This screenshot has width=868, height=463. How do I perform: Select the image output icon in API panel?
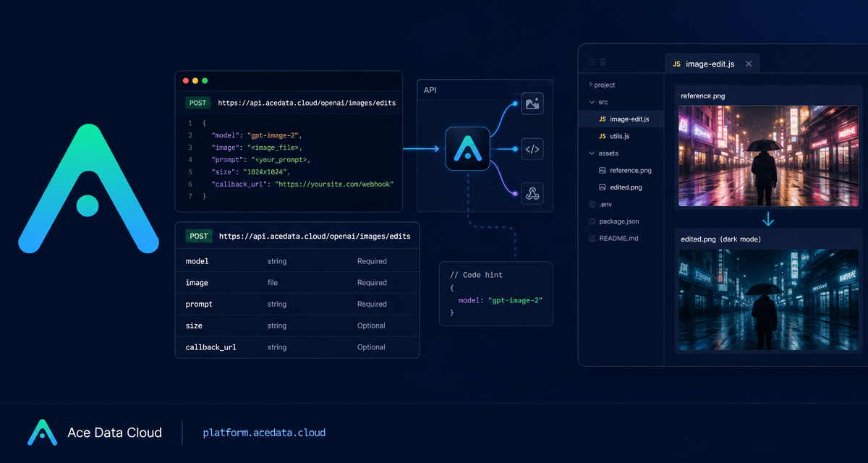tap(532, 103)
